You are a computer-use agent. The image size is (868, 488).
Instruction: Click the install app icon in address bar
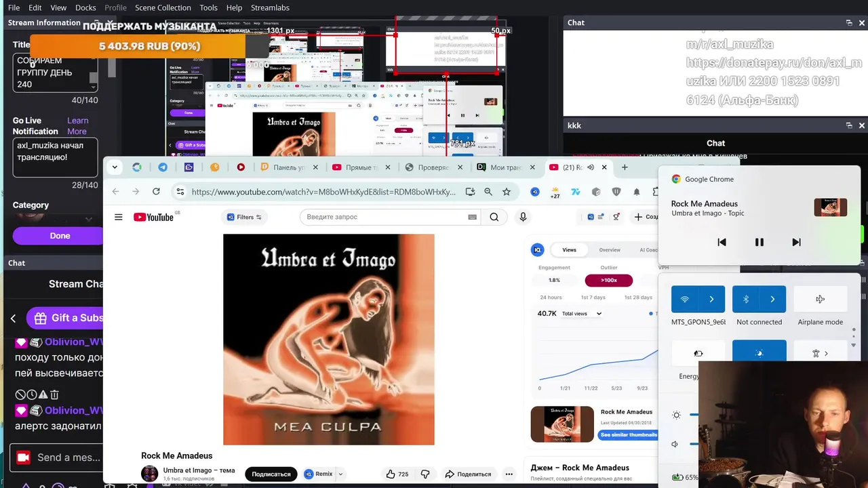(470, 192)
